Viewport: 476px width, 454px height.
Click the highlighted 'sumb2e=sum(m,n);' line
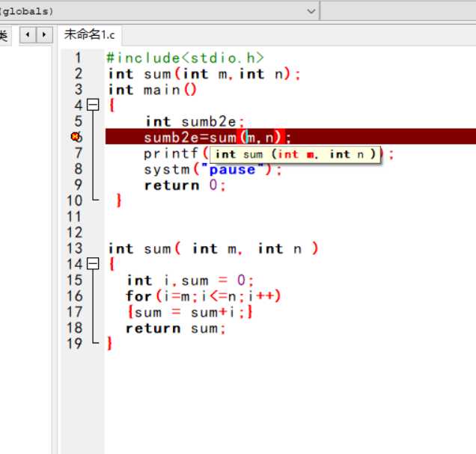click(x=217, y=138)
